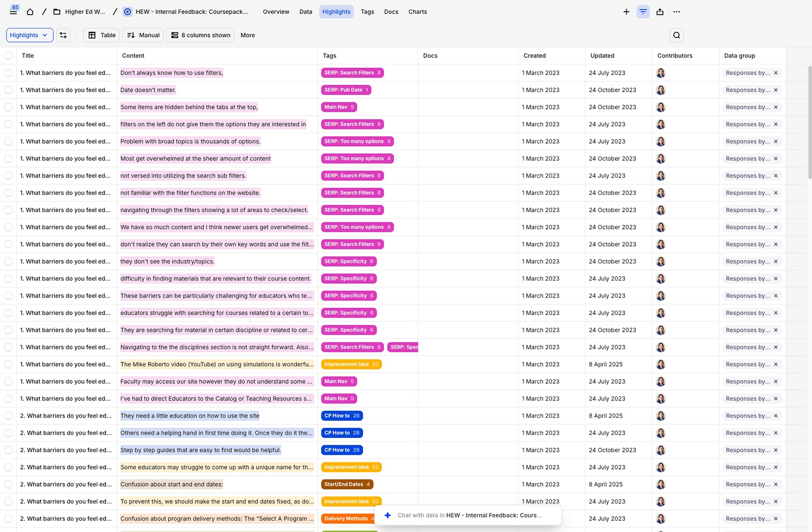This screenshot has height=532, width=812.
Task: Open the Docs tab
Action: (391, 12)
